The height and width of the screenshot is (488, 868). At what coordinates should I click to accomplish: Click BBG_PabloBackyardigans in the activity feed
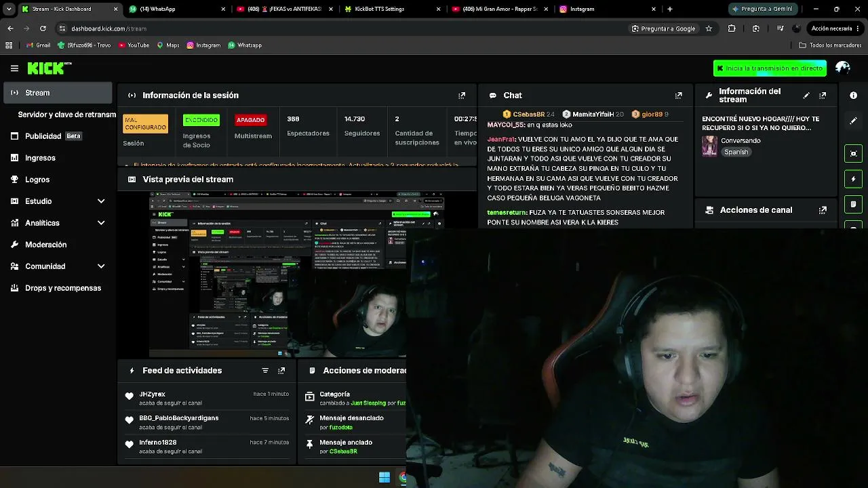pos(179,418)
